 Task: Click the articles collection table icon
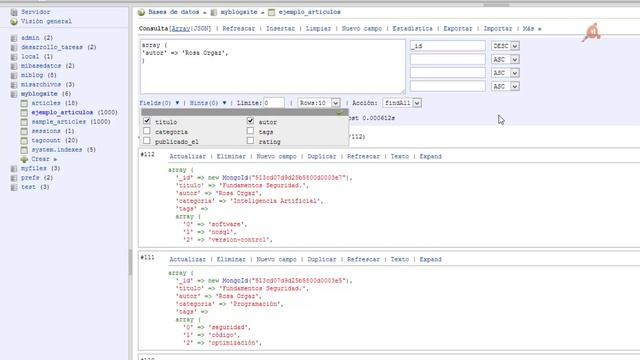[x=24, y=103]
